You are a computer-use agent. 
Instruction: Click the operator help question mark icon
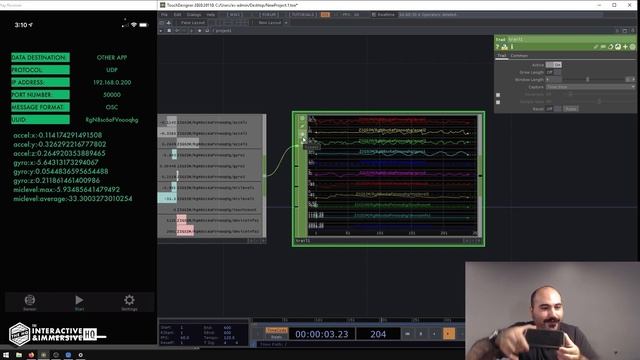pyautogui.click(x=498, y=47)
